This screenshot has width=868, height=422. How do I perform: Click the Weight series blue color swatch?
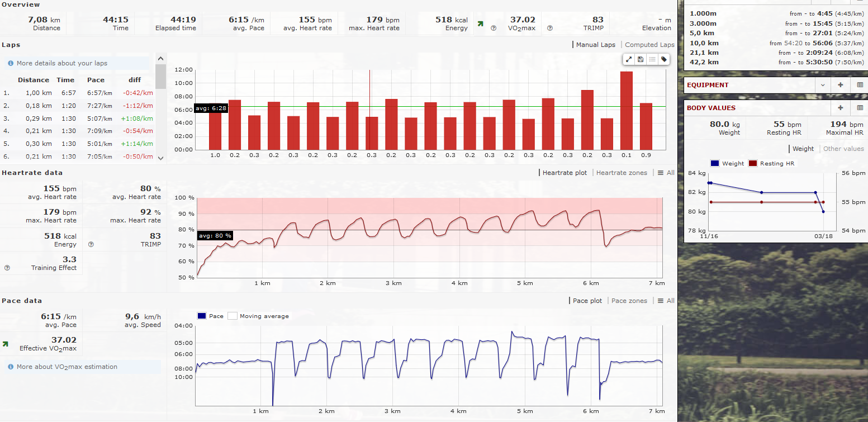tap(715, 164)
